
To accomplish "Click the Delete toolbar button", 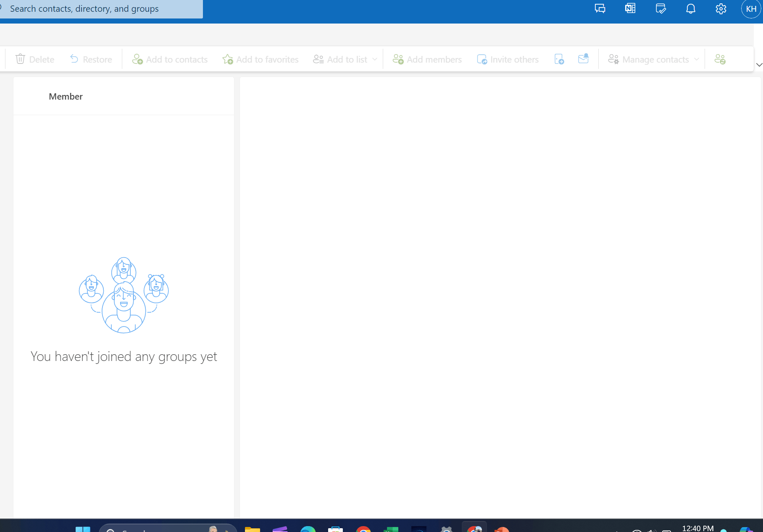I will click(x=35, y=59).
